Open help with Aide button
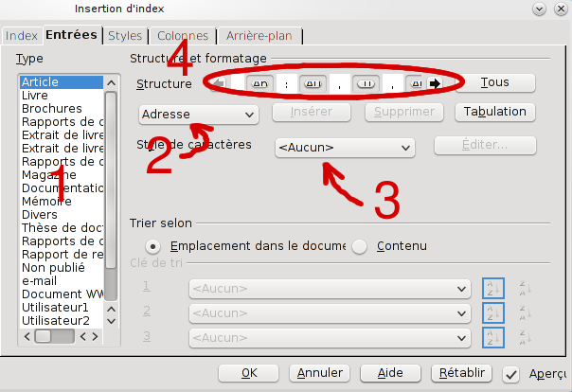 pyautogui.click(x=390, y=373)
